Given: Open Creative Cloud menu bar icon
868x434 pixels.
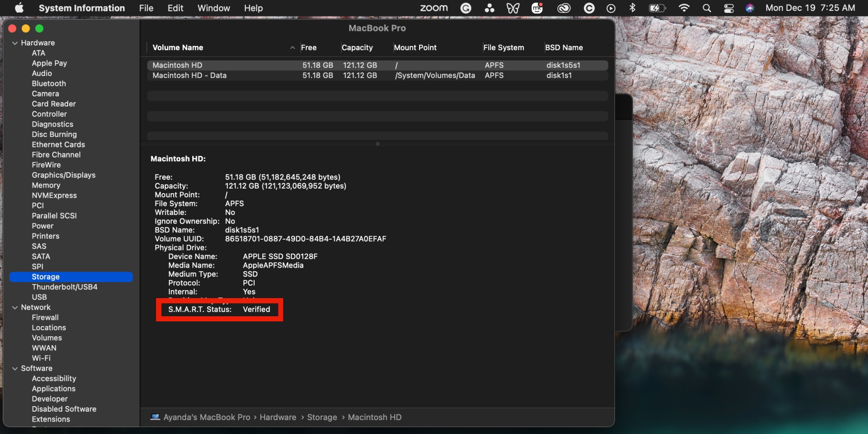Looking at the screenshot, I should [x=564, y=8].
